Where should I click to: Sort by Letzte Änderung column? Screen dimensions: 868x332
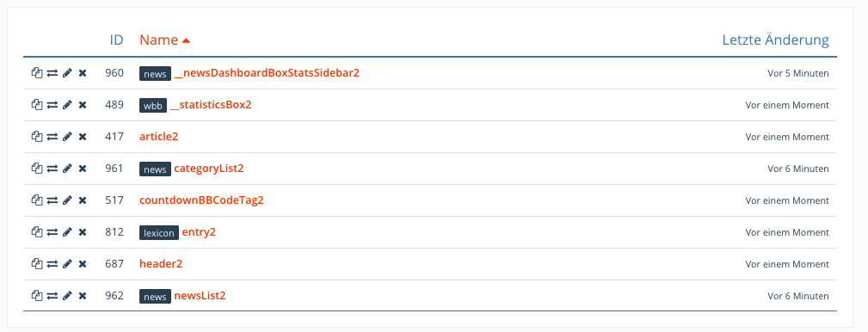[x=776, y=40]
